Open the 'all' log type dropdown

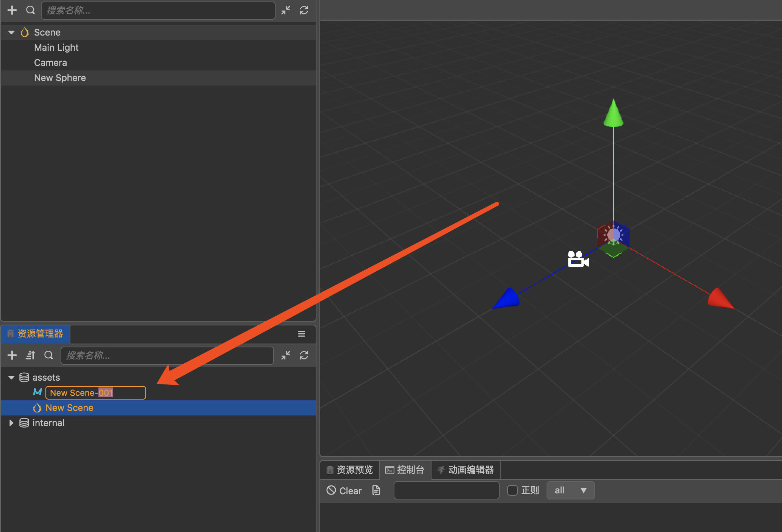[x=570, y=490]
